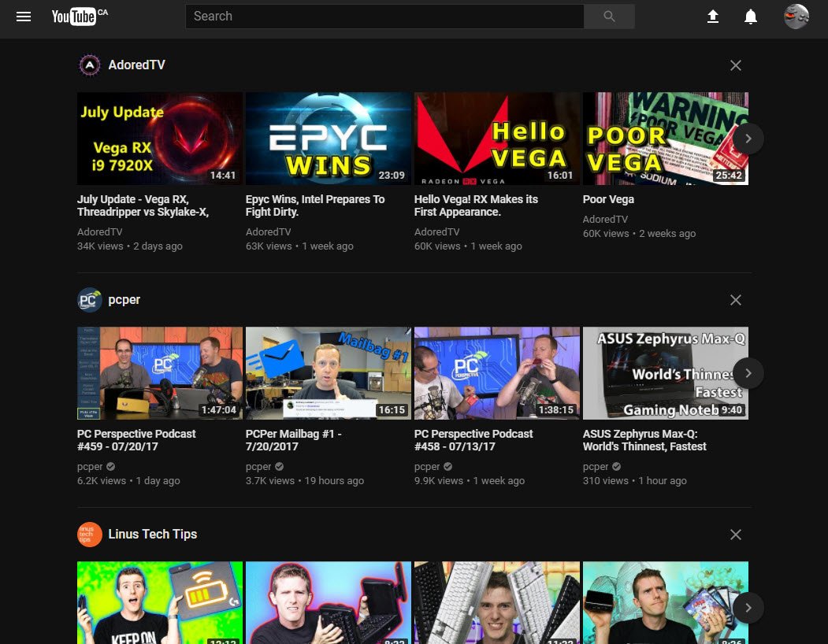Open title 'PC Perspective Podcast #459 - 07/20/17'
The height and width of the screenshot is (644, 828).
point(136,440)
